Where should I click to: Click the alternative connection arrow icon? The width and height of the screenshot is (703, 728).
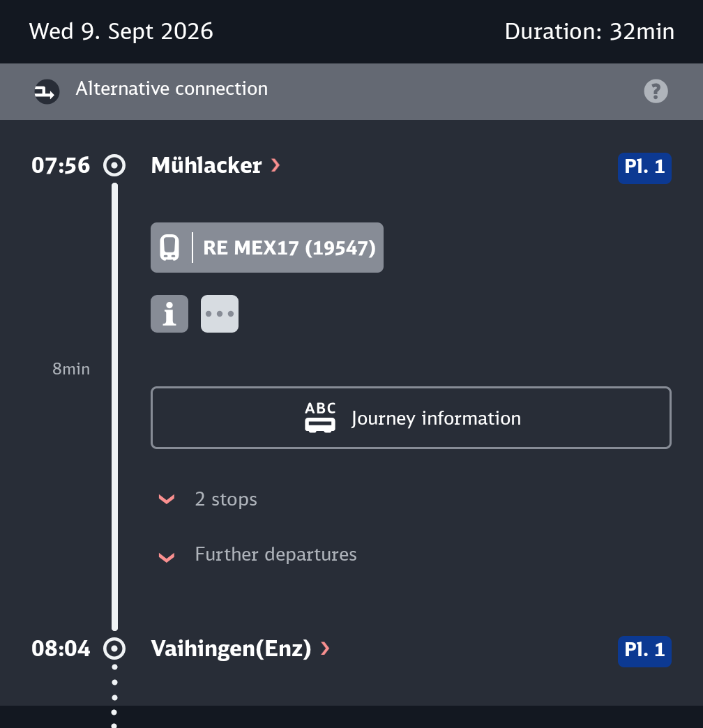pos(47,91)
